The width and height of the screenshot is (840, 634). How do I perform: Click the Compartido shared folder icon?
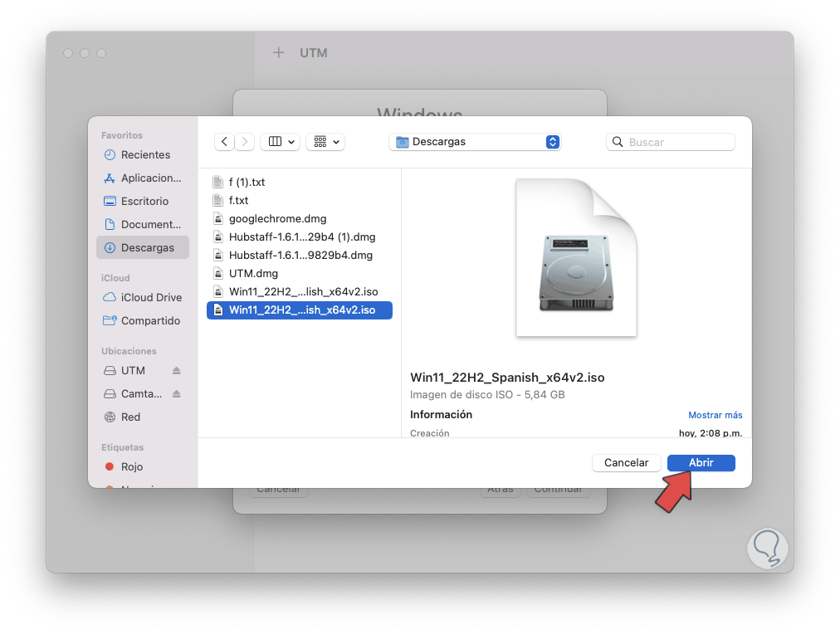coord(110,320)
